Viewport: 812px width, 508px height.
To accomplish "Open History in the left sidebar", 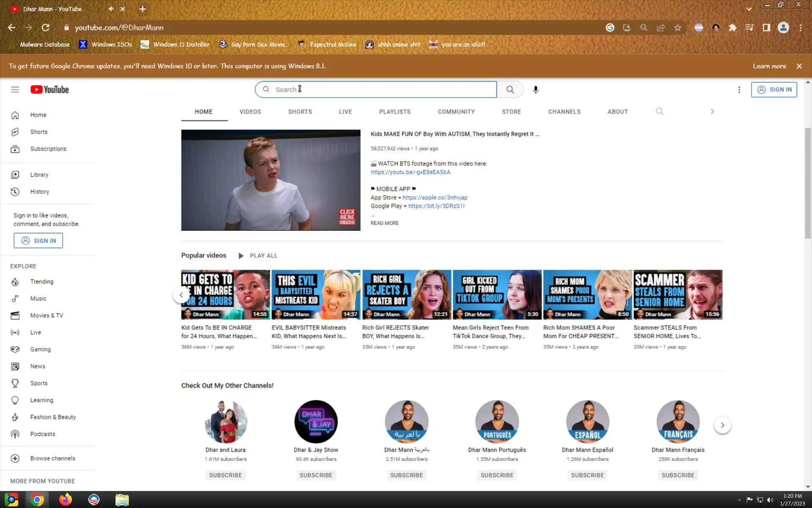I will 39,191.
